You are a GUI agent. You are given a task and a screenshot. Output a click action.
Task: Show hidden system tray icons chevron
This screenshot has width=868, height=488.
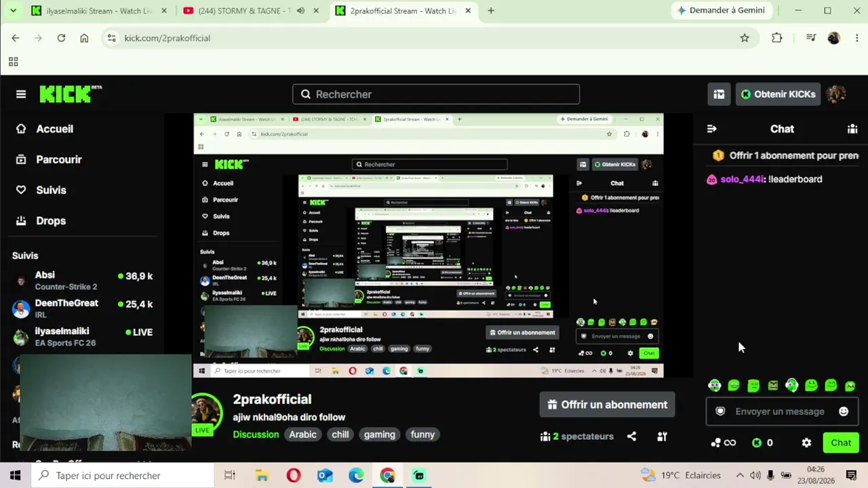(740, 476)
